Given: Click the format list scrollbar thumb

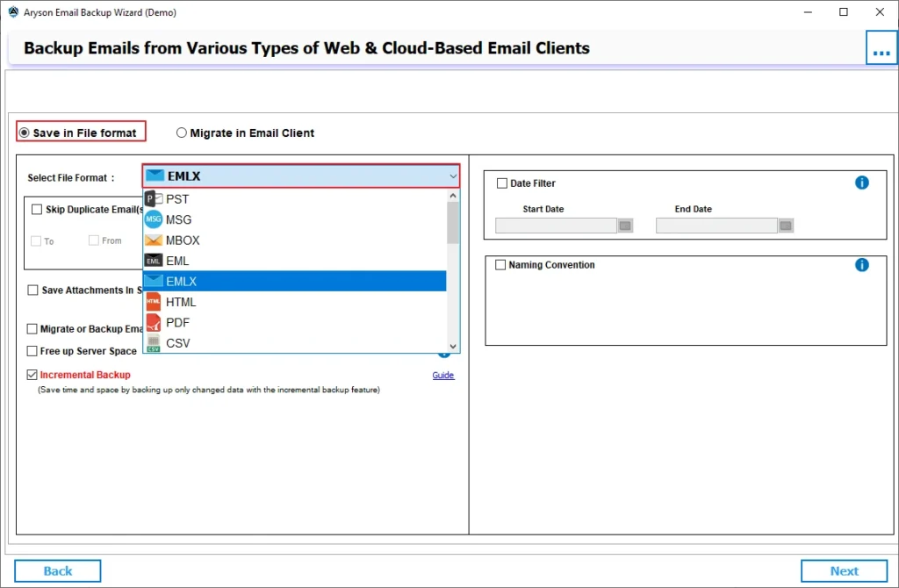Looking at the screenshot, I should [453, 223].
